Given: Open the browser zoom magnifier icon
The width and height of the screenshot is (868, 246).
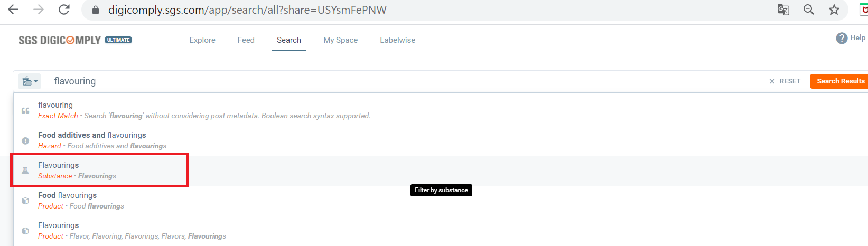Looking at the screenshot, I should (x=808, y=10).
